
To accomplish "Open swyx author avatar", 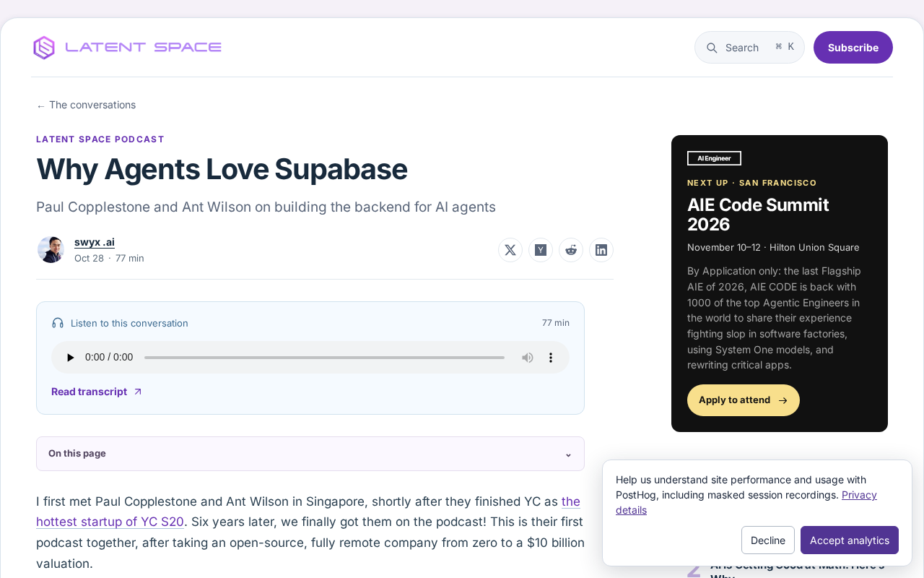I will click(x=51, y=250).
